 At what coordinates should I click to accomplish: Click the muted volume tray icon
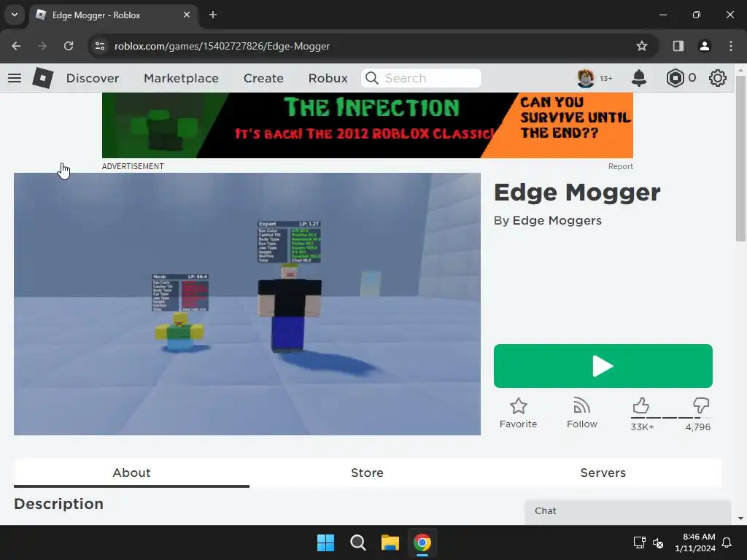pos(658,542)
